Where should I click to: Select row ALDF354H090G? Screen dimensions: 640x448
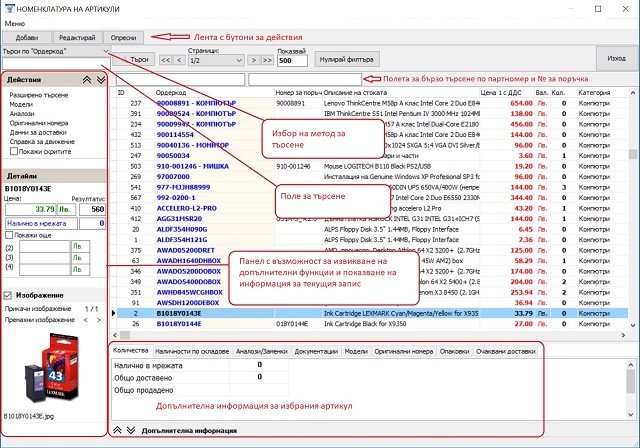[372, 229]
